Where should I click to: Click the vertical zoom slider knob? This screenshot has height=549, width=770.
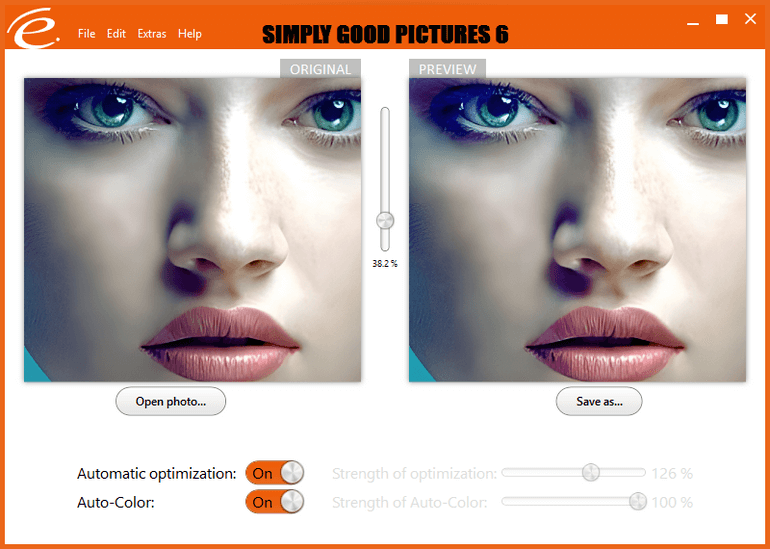(385, 220)
